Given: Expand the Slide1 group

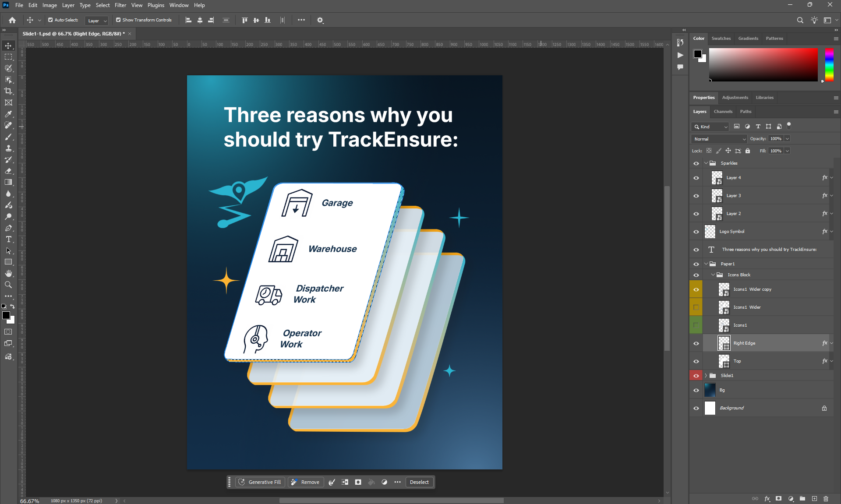Looking at the screenshot, I should 706,376.
